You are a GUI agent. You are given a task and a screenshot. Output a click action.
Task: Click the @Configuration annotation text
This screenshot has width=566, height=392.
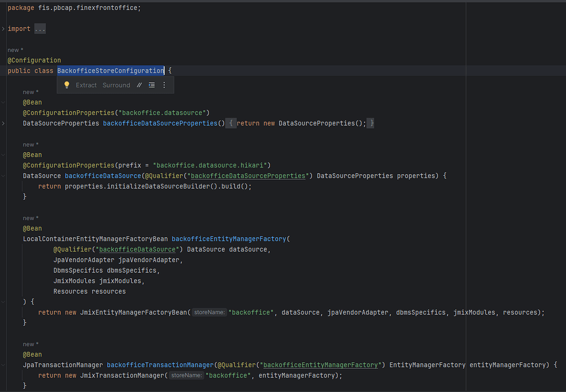(34, 60)
